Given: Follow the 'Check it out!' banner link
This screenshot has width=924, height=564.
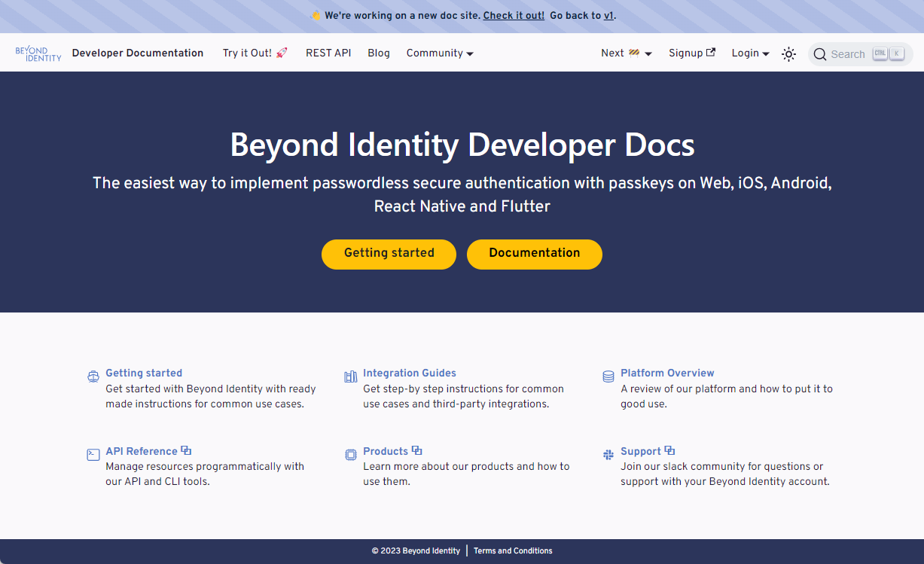Looking at the screenshot, I should click(x=514, y=15).
